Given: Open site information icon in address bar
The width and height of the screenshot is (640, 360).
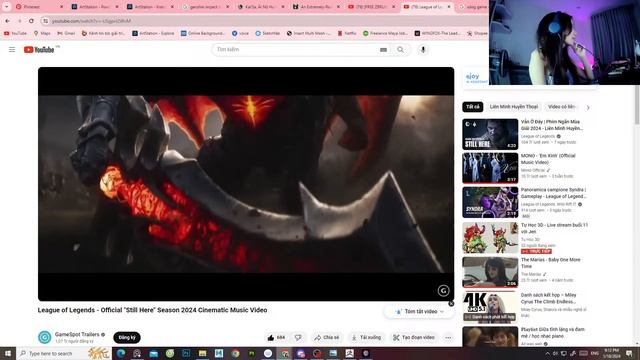Looking at the screenshot, I should click(45, 21).
